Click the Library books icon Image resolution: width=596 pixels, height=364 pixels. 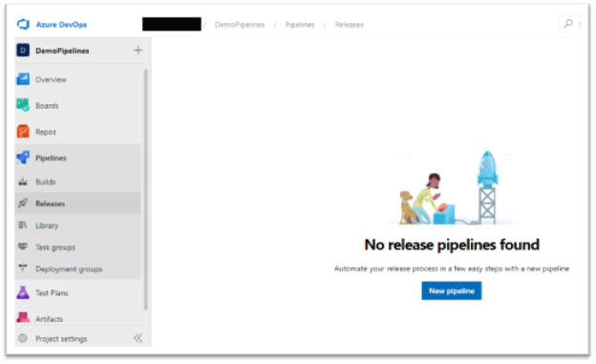23,225
